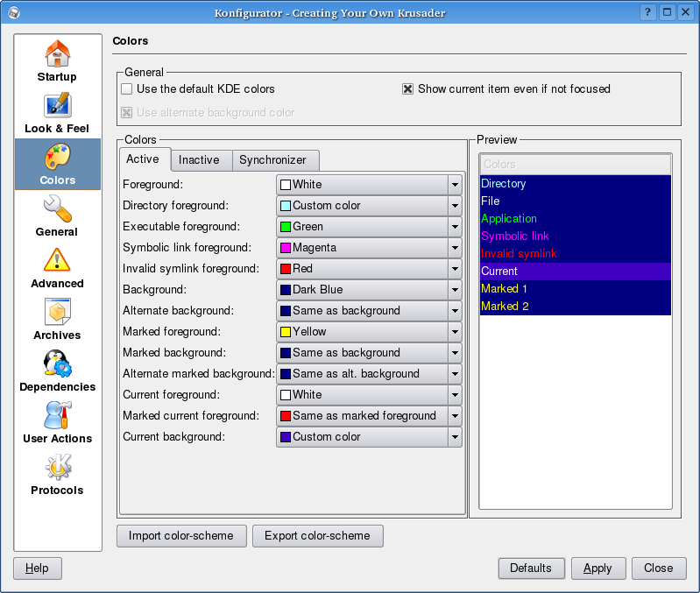Image resolution: width=700 pixels, height=593 pixels.
Task: Open the General wrench page
Action: click(57, 216)
